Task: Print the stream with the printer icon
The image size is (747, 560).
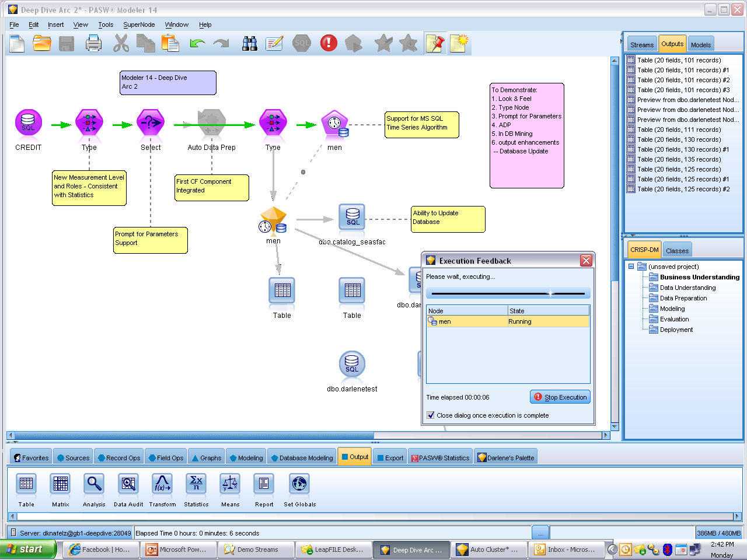Action: tap(93, 43)
